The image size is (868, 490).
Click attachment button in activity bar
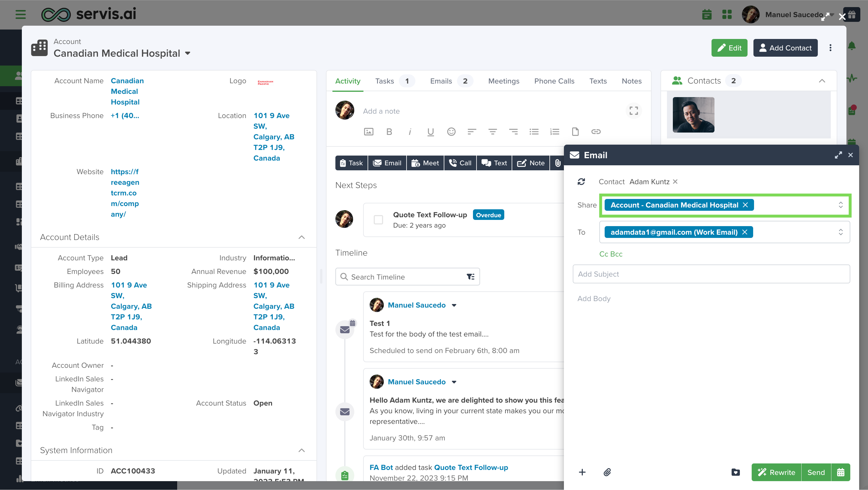pos(558,163)
